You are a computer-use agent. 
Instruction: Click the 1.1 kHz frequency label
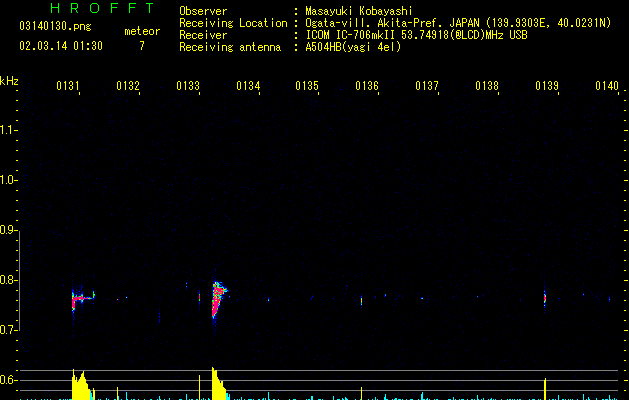click(x=8, y=130)
